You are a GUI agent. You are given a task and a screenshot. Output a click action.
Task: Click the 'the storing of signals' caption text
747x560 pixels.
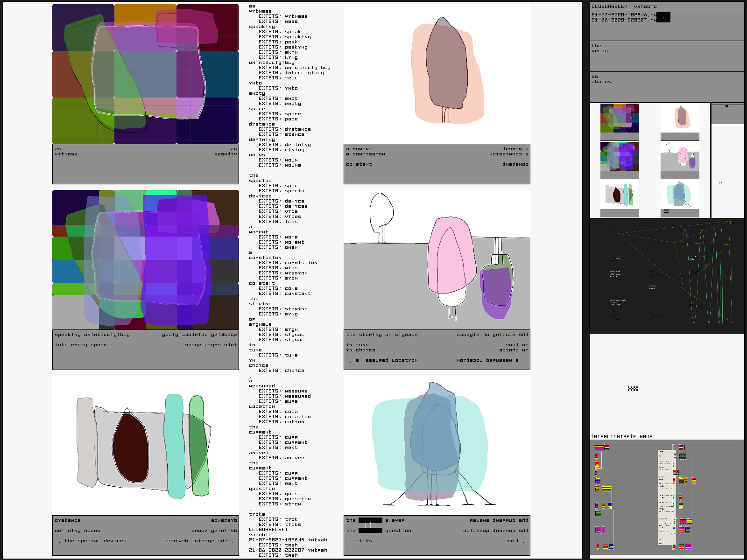[x=382, y=335]
